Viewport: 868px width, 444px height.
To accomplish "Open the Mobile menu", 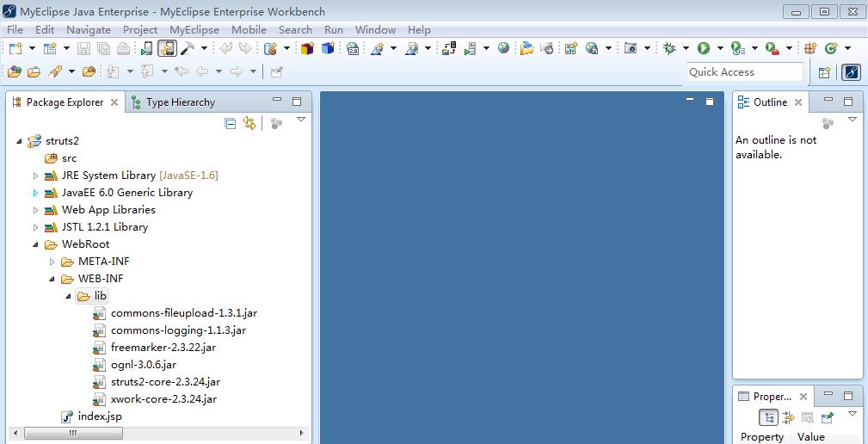I will 249,30.
